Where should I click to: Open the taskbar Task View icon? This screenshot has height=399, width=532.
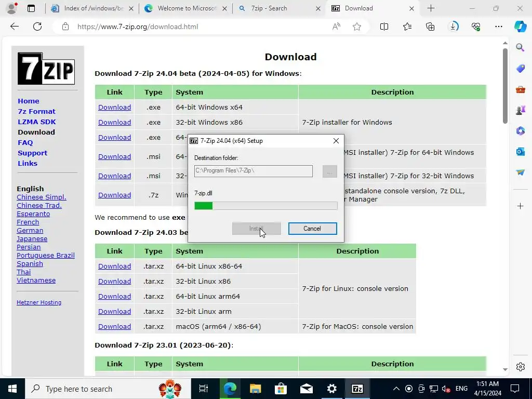click(x=203, y=389)
